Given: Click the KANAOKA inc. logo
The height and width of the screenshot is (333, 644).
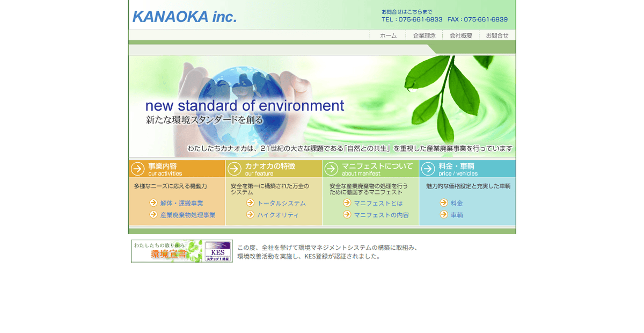Looking at the screenshot, I should coord(184,17).
